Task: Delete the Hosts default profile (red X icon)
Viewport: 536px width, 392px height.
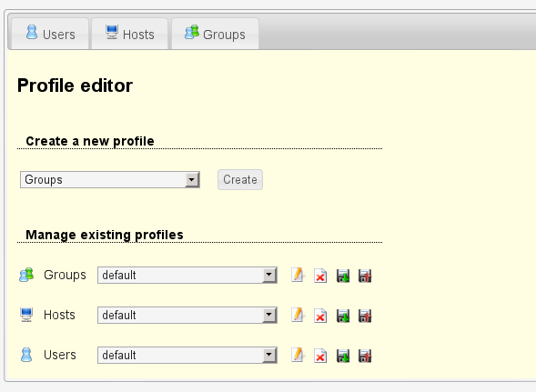Action: click(320, 316)
